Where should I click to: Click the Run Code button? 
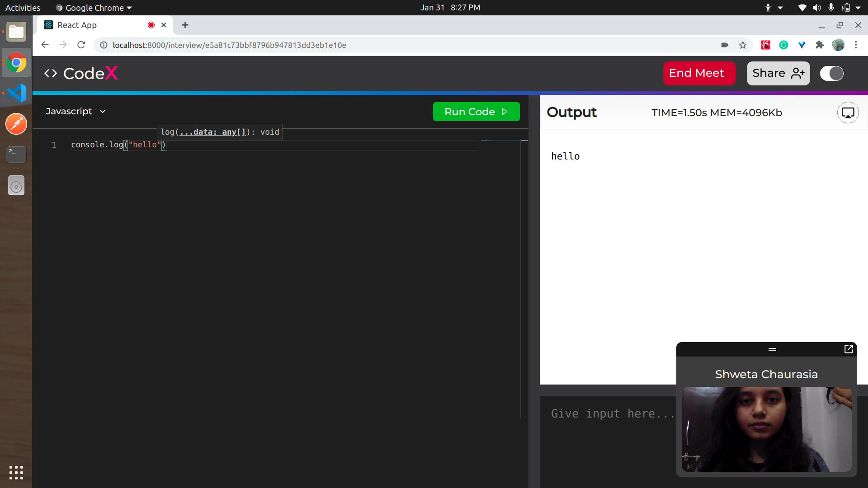pos(476,112)
